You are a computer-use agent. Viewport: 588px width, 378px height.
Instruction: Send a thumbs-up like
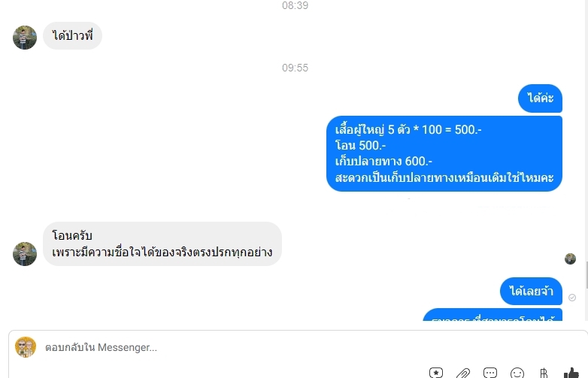[571, 373]
